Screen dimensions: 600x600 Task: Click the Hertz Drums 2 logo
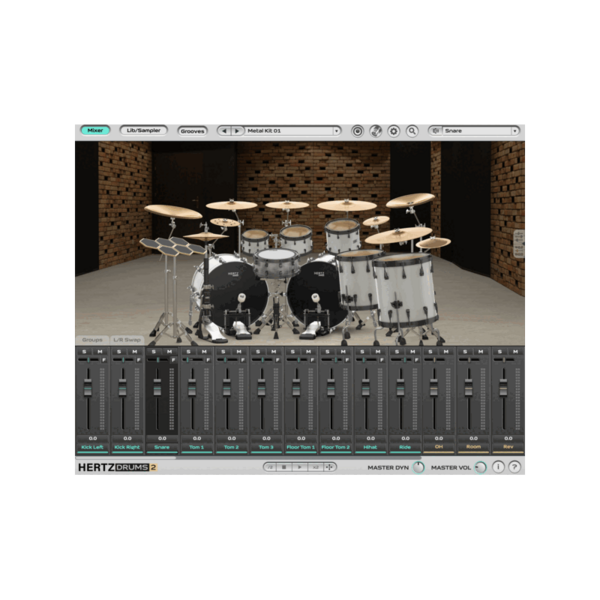[x=117, y=467]
